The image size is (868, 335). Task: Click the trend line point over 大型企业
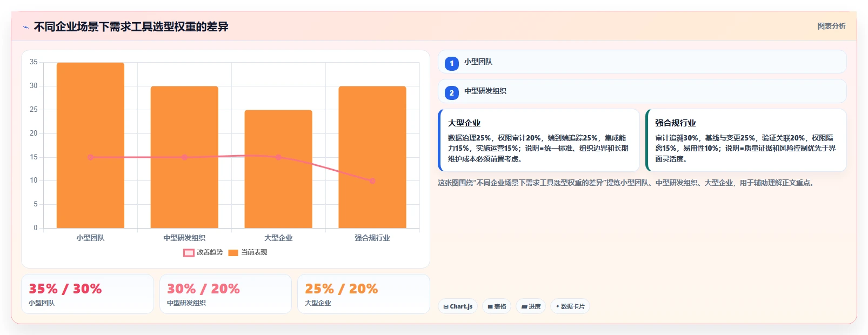[x=278, y=157]
